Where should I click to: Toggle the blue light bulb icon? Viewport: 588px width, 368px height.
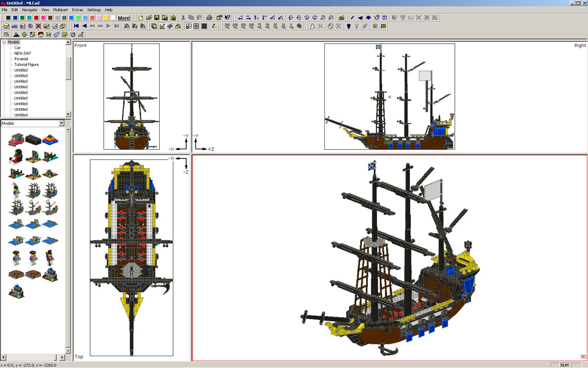(x=348, y=26)
